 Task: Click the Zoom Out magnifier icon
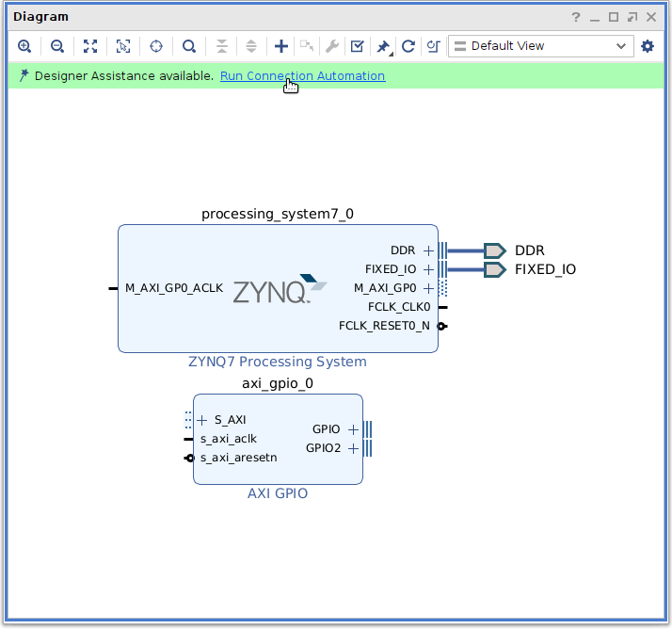click(x=57, y=46)
